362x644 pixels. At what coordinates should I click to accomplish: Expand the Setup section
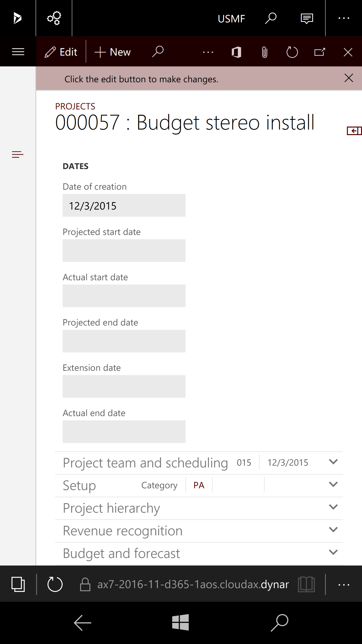(333, 485)
